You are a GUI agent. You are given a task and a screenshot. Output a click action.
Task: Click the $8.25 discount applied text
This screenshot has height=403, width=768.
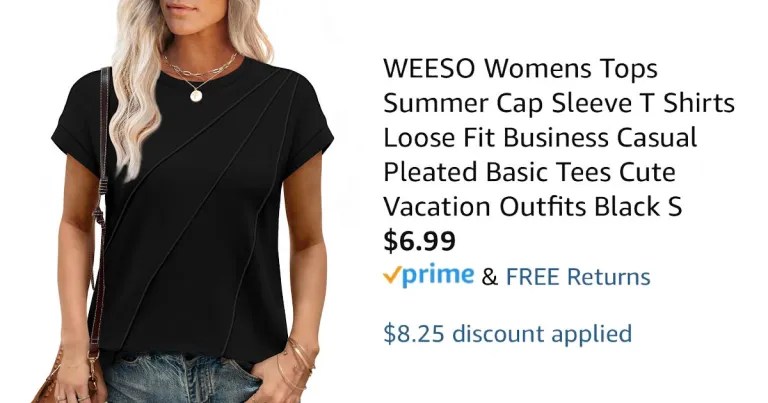tap(507, 334)
